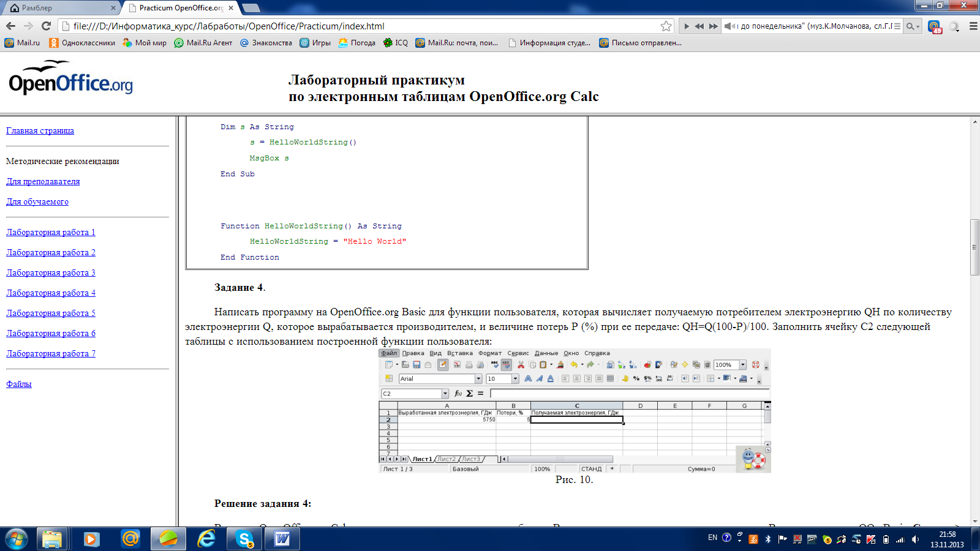
Task: Open Action Center flag tray icon
Action: [783, 539]
